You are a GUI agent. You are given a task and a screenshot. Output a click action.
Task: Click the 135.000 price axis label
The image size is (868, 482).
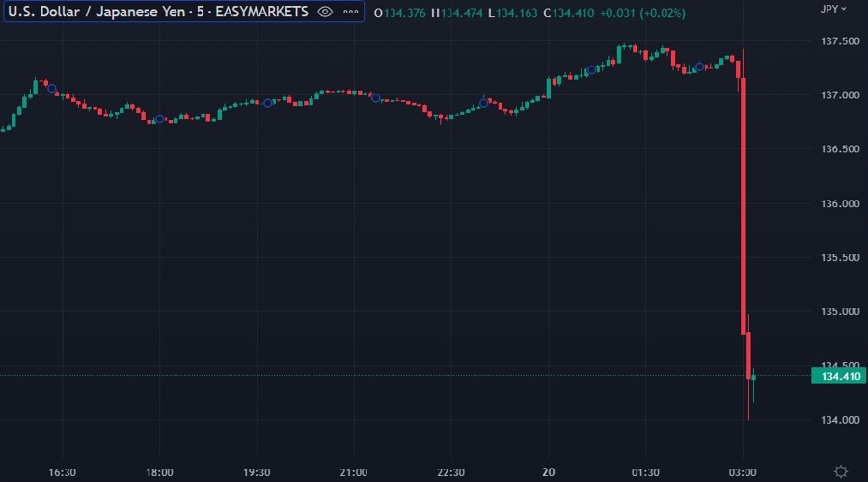pyautogui.click(x=840, y=312)
